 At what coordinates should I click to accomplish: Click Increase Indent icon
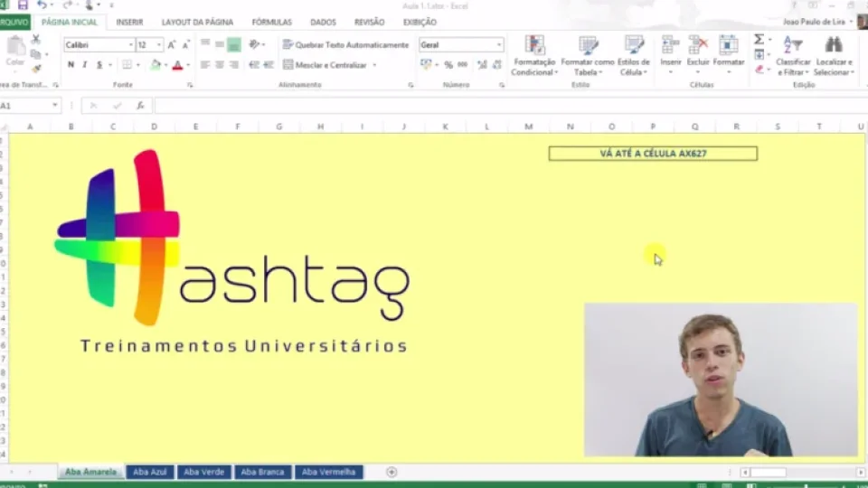[x=269, y=65]
